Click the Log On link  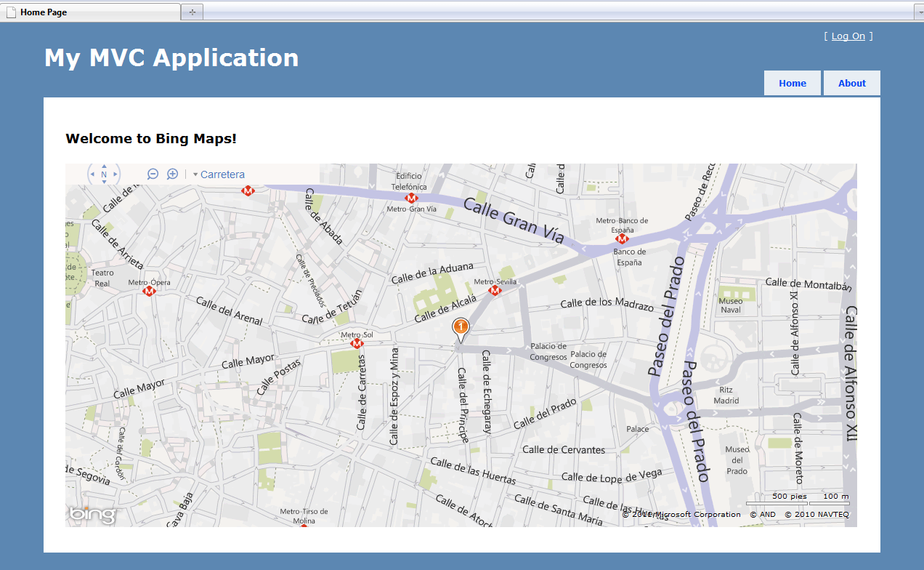[848, 36]
